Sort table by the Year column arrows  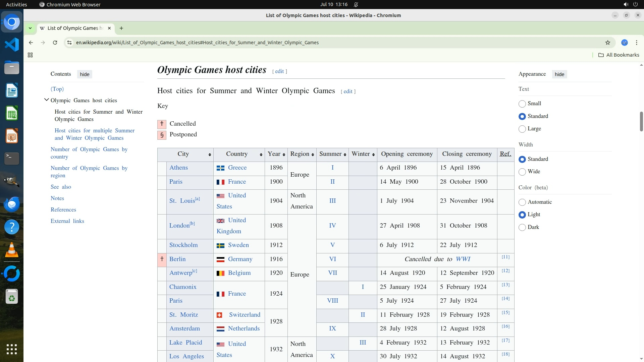284,155
